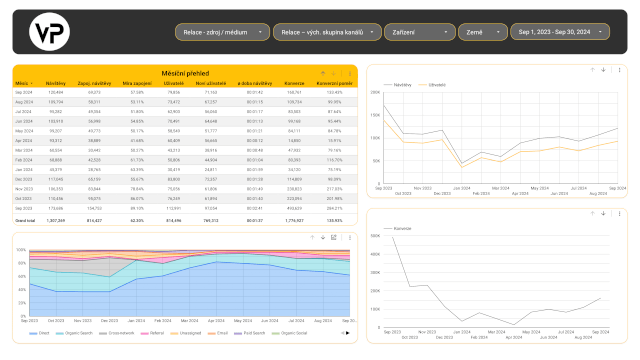Expand the Relace – vých. skupina kanálů filter
The height and width of the screenshot is (360, 640).
tap(327, 32)
